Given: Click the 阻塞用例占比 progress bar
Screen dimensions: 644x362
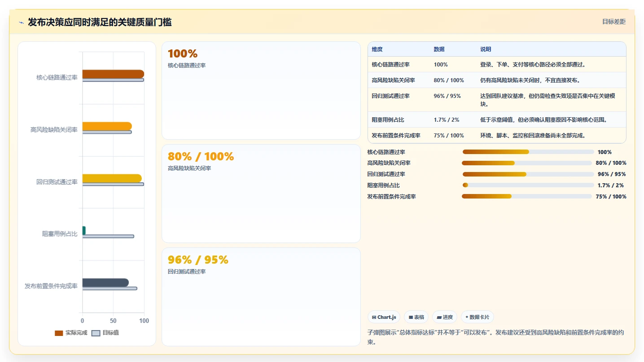Looking at the screenshot, I should tap(528, 185).
